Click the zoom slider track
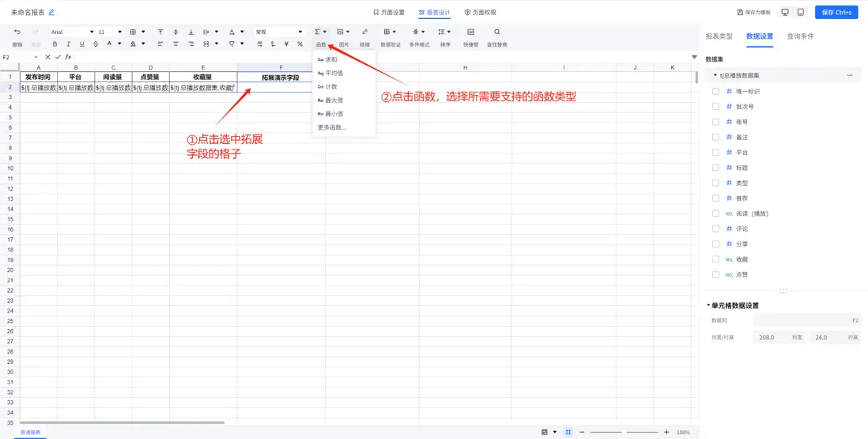The height and width of the screenshot is (439, 868). click(x=624, y=432)
